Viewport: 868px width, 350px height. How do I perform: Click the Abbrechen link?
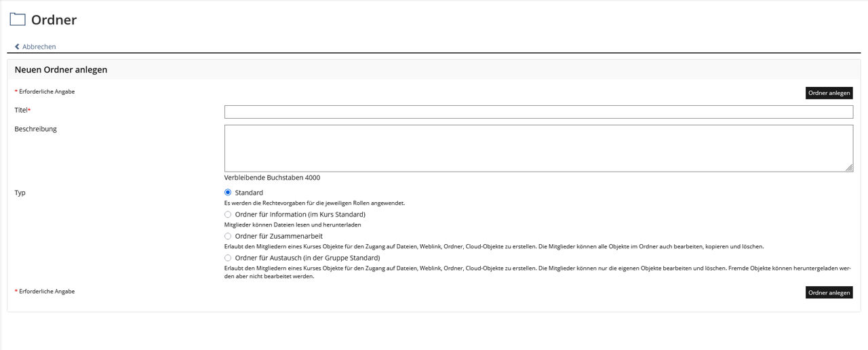tap(39, 47)
